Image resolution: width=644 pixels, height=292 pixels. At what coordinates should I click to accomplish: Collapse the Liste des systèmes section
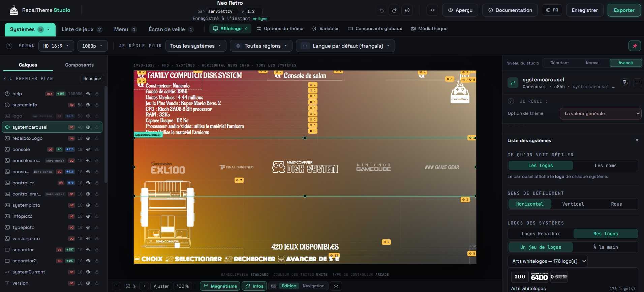coord(637,140)
